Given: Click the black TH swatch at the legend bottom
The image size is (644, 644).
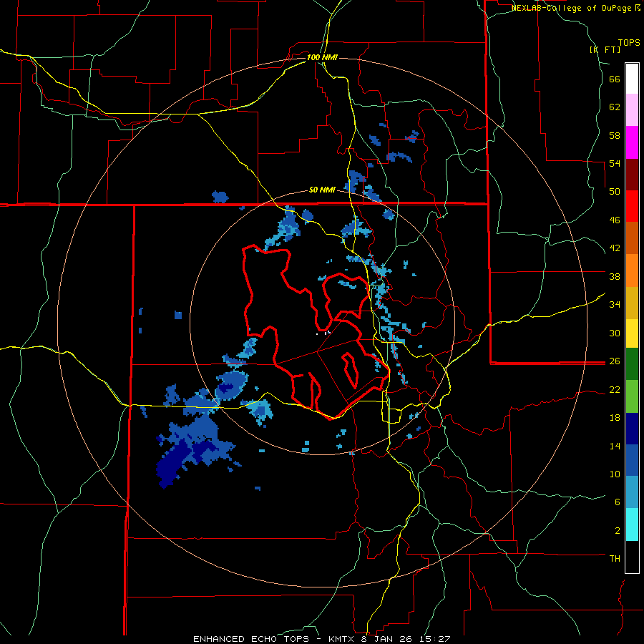Looking at the screenshot, I should coord(632,557).
